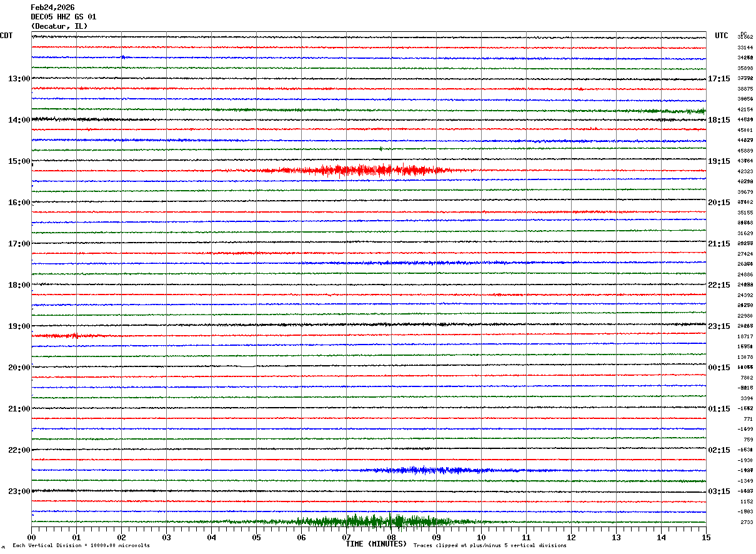Image resolution: width=756 pixels, height=554 pixels.
Task: Click the 02:15 UTC time label
Action: click(719, 450)
